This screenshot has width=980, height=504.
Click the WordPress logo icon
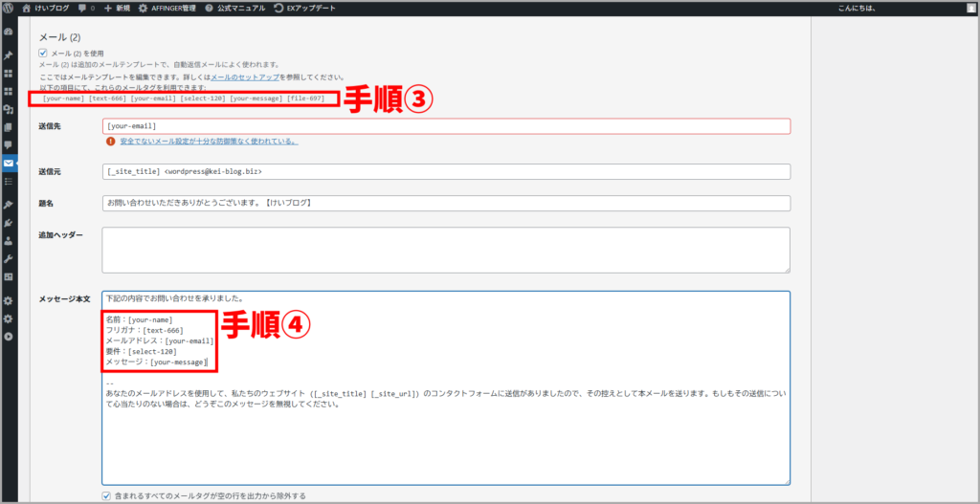(x=9, y=8)
